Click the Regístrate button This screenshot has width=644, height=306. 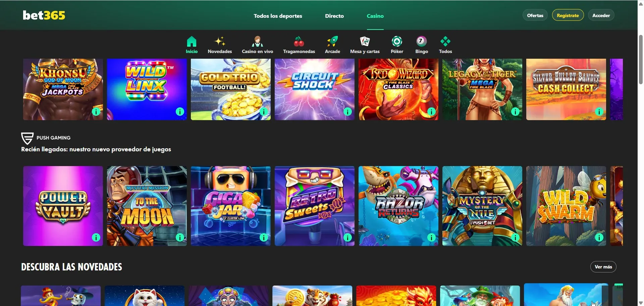click(x=568, y=15)
